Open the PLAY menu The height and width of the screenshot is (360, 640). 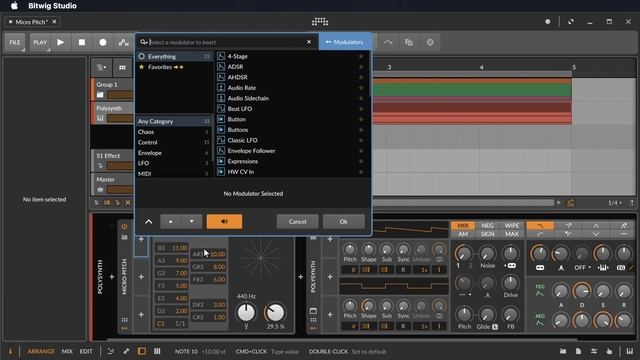click(x=40, y=42)
